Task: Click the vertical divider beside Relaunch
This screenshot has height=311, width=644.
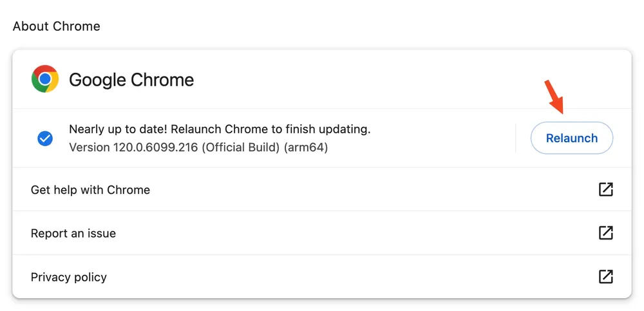Action: point(516,138)
